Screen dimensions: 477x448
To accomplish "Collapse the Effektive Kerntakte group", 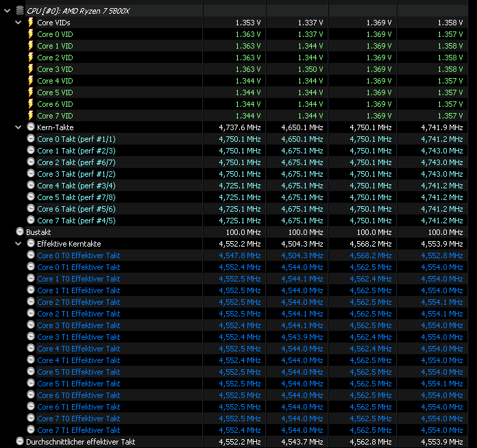I will coord(19,244).
